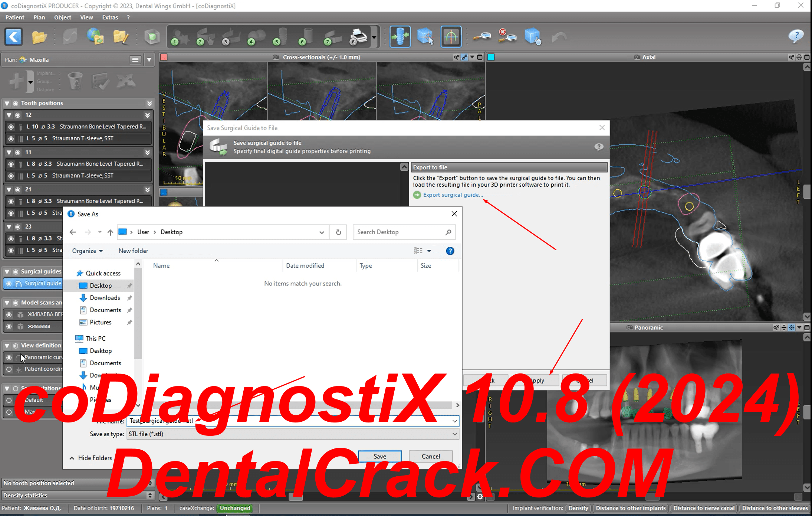Click the Save button in dialog
The width and height of the screenshot is (812, 516).
tap(379, 456)
